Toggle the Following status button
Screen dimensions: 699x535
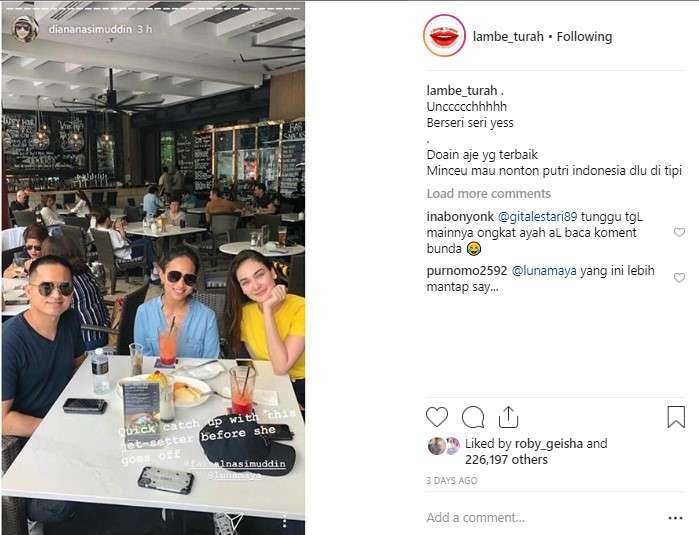click(584, 37)
